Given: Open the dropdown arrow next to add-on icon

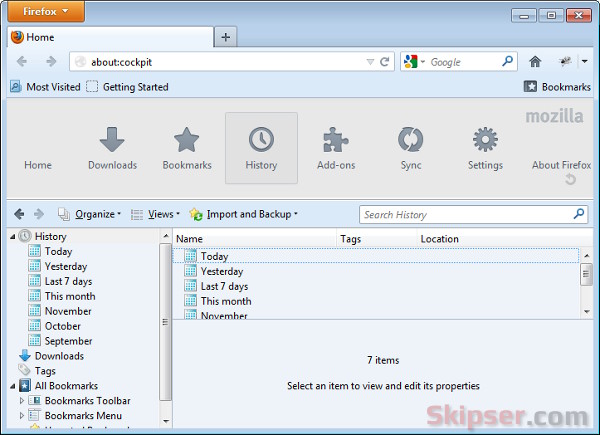Looking at the screenshot, I should click(584, 61).
